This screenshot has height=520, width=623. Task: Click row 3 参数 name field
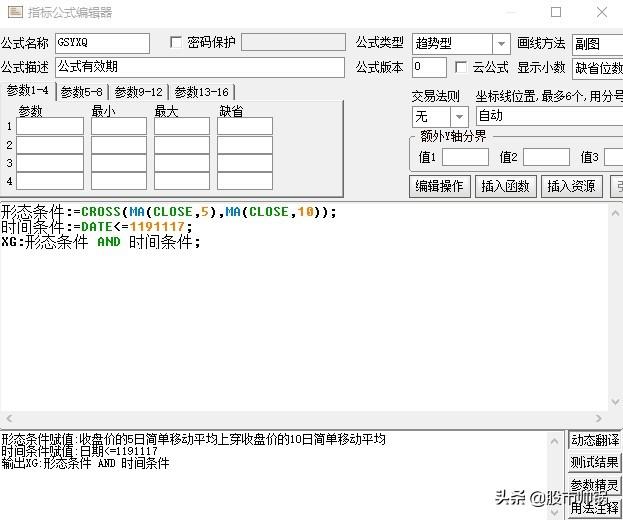click(50, 163)
